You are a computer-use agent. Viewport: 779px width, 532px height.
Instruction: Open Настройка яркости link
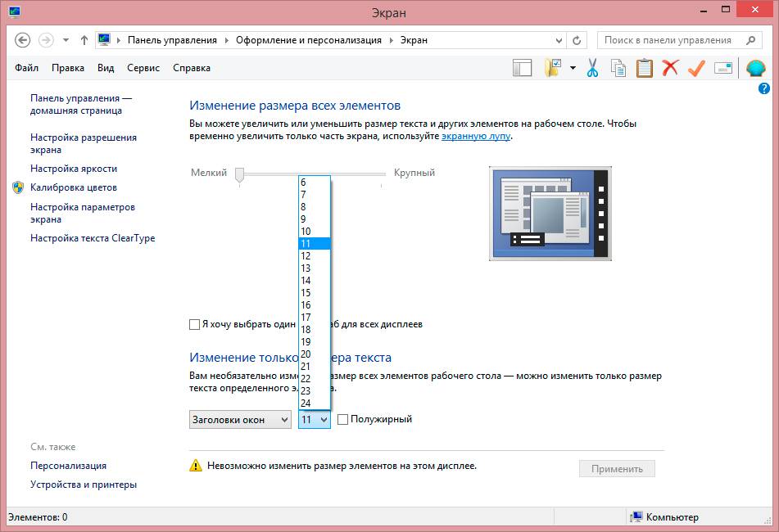(x=74, y=169)
